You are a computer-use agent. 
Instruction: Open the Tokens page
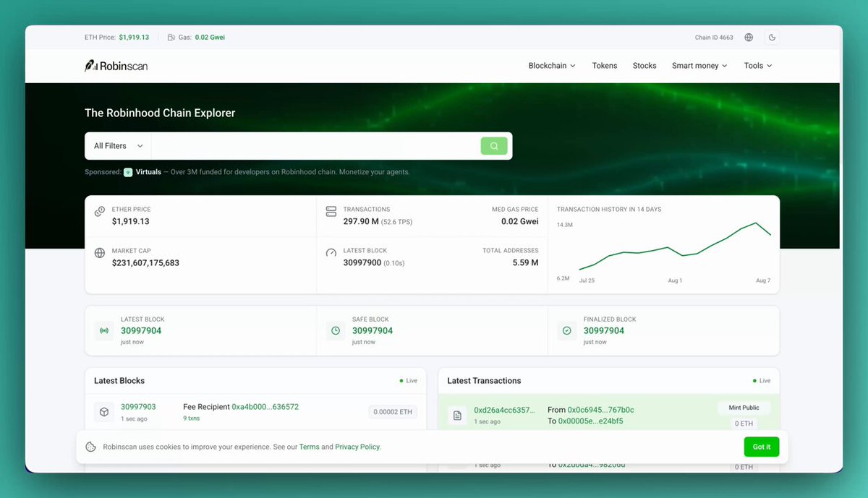tap(605, 66)
